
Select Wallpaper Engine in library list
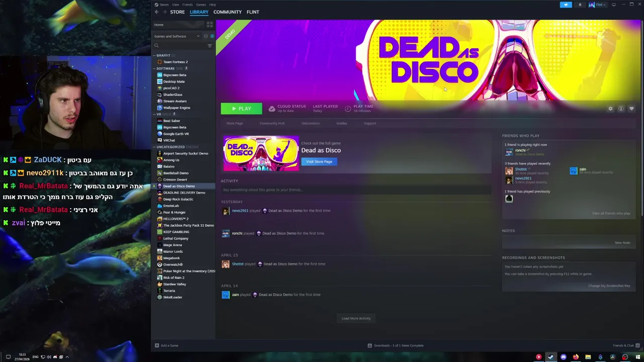pos(177,108)
